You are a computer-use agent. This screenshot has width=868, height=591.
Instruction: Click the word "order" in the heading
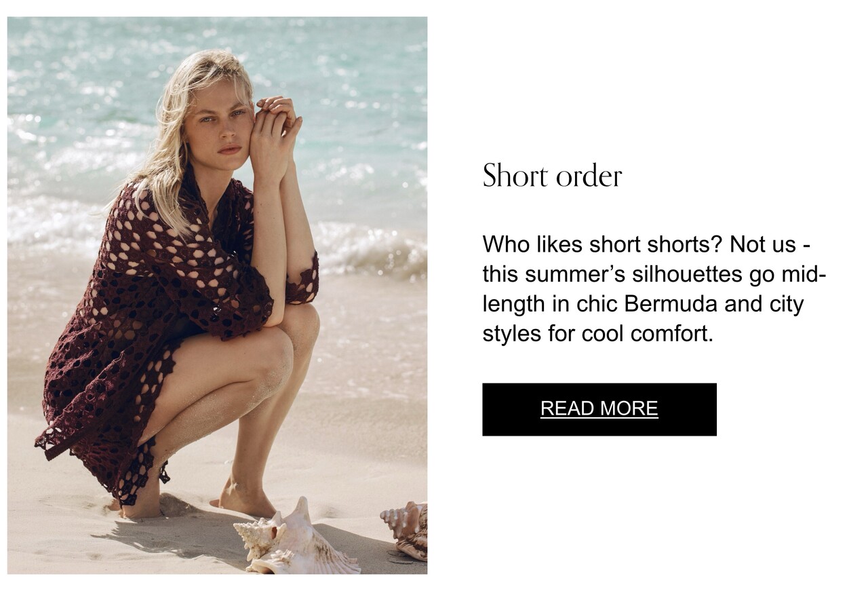(589, 176)
